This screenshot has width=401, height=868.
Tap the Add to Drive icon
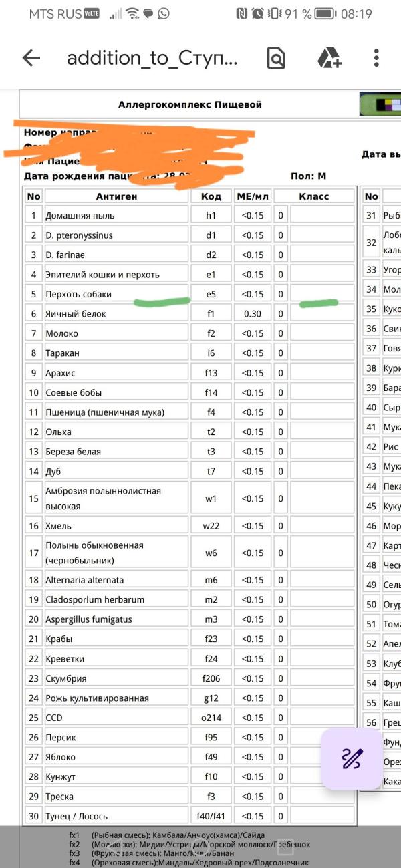pyautogui.click(x=329, y=58)
